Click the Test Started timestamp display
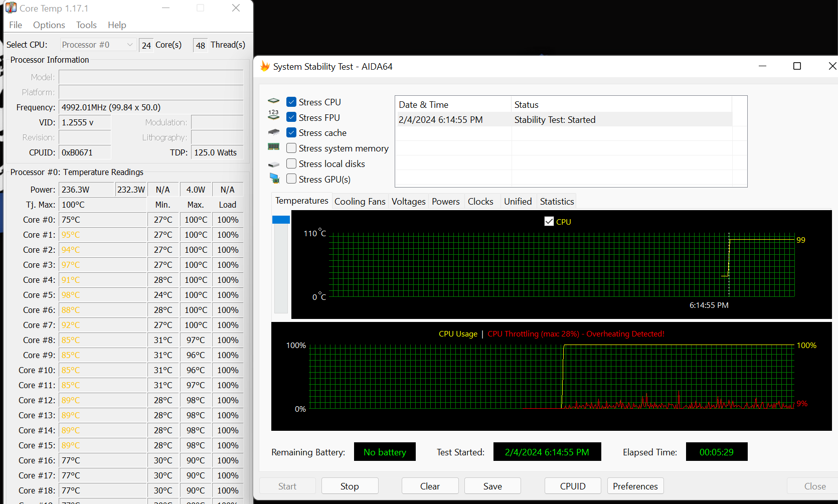This screenshot has width=838, height=504. click(547, 452)
